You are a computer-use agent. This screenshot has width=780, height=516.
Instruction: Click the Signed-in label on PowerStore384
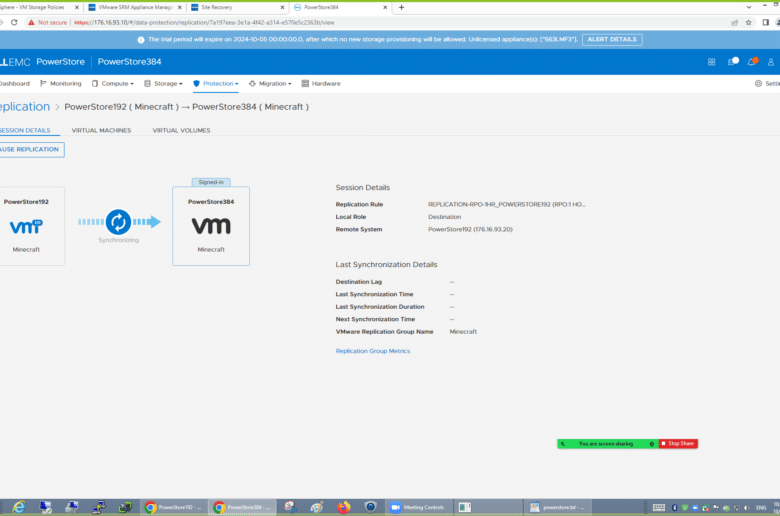point(211,182)
